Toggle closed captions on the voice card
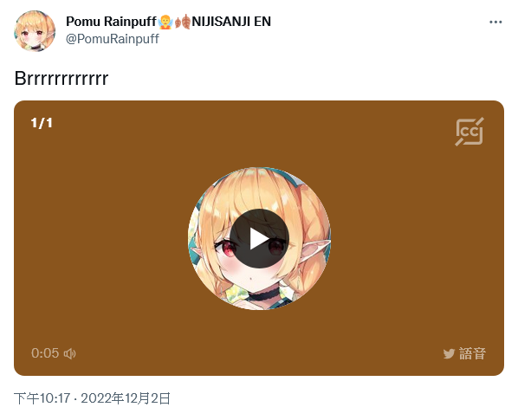Image resolution: width=518 pixels, height=420 pixels. pyautogui.click(x=469, y=132)
